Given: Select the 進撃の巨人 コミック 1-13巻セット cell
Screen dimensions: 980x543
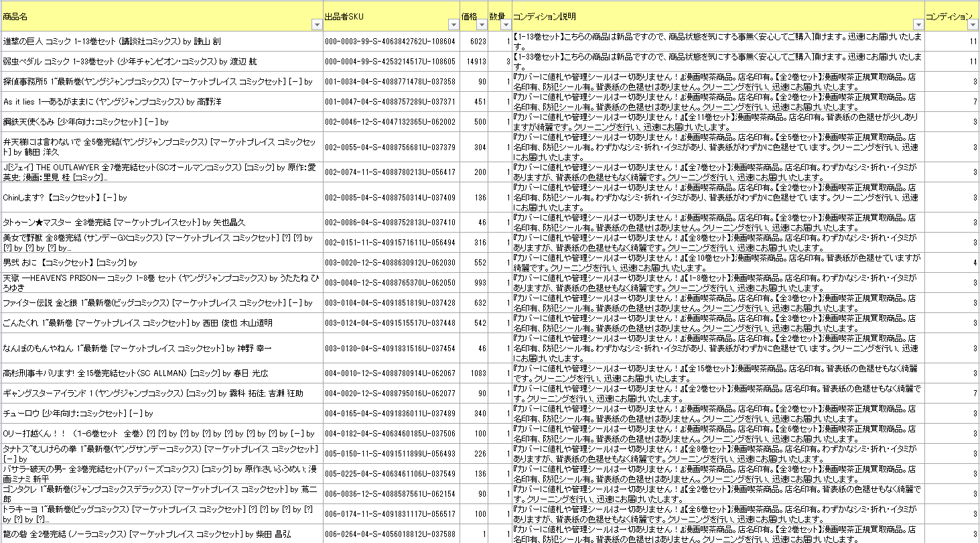Looking at the screenshot, I should point(161,42).
